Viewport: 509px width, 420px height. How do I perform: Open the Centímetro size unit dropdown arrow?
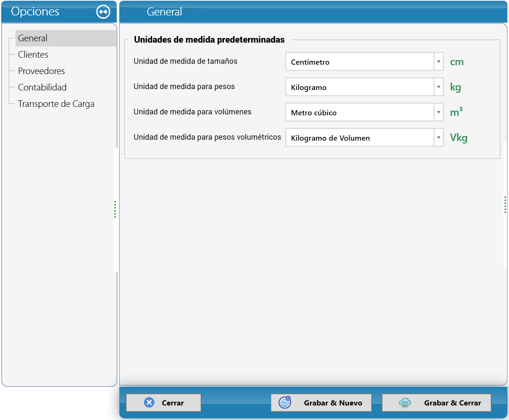click(439, 62)
